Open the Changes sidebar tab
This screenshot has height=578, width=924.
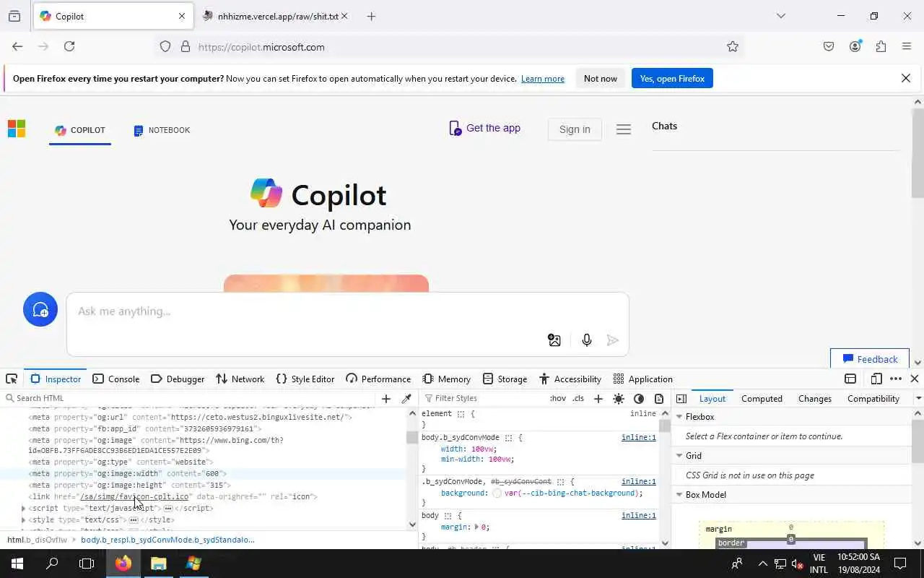pos(815,398)
